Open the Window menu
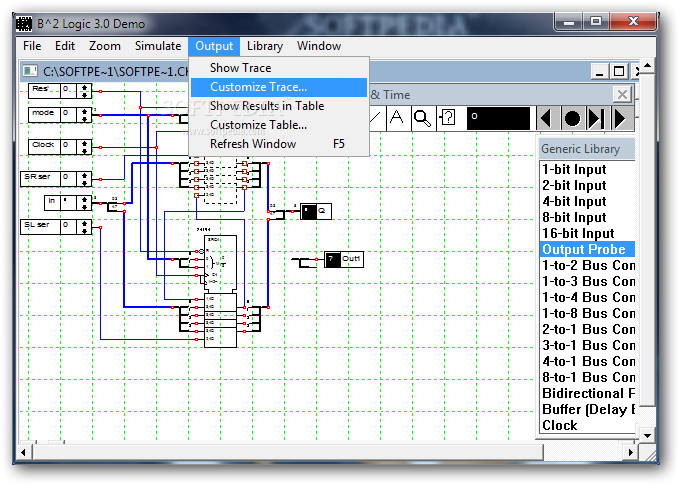This screenshot has width=680, height=485. coord(319,46)
